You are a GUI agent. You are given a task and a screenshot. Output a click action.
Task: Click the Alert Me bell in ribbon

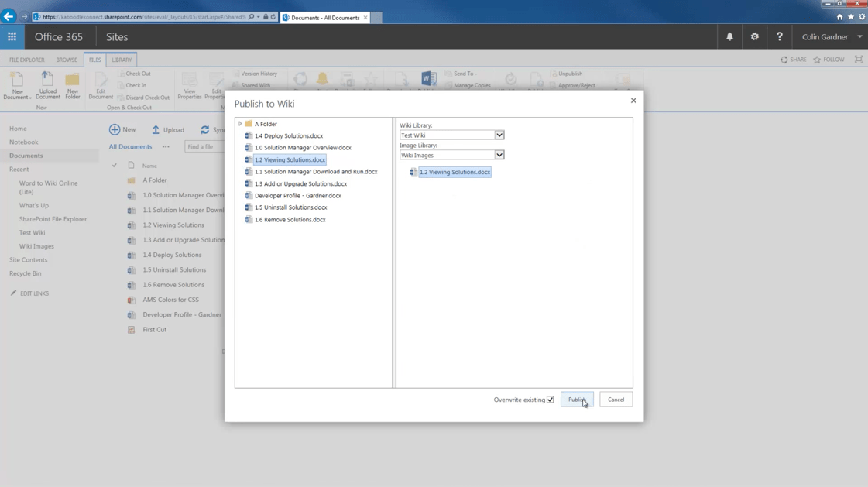(x=322, y=80)
